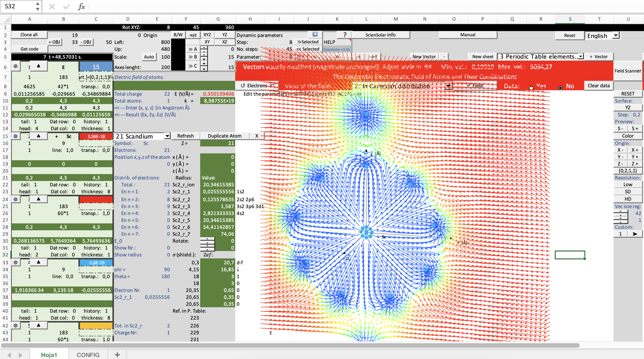
Task: Click the up-triangle button in row 15
Action: point(38,136)
